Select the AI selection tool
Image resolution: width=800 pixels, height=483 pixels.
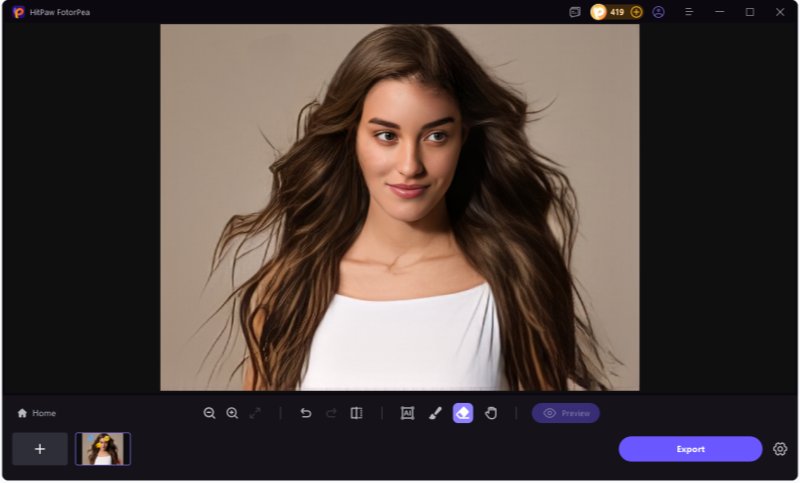click(407, 413)
